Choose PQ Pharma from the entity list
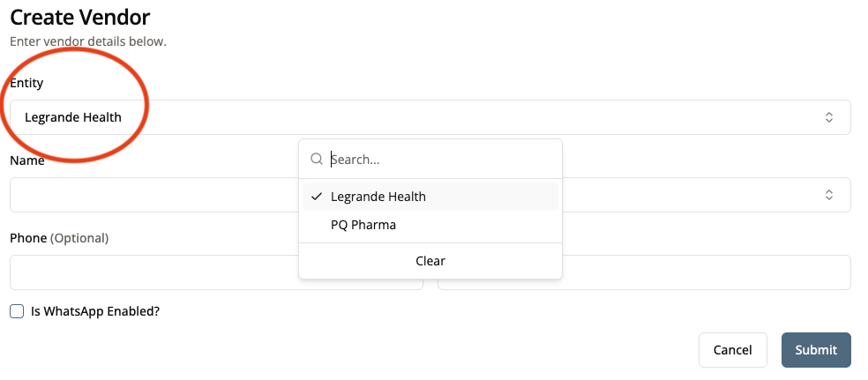868x380 pixels. pos(363,225)
